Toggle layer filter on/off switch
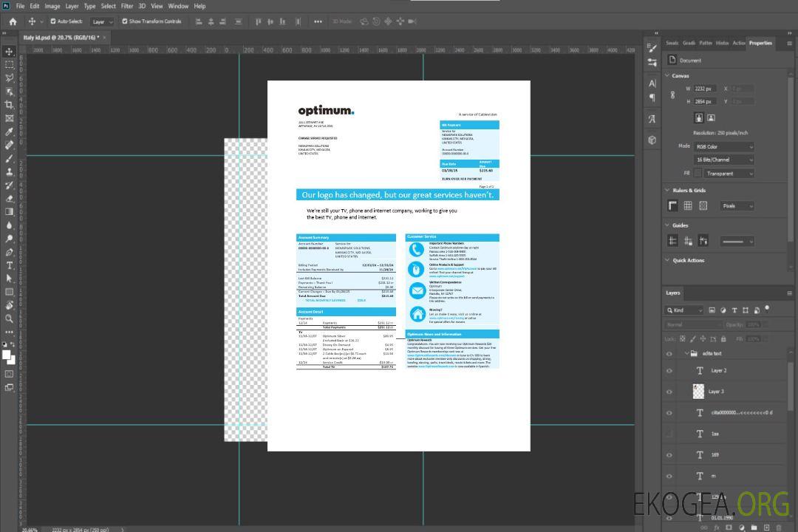798x532 pixels. [767, 309]
